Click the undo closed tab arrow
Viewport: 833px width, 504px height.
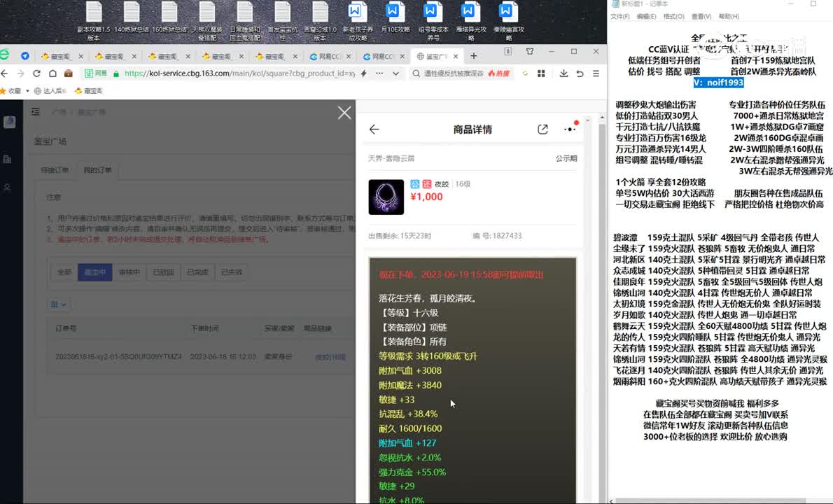coord(580,73)
